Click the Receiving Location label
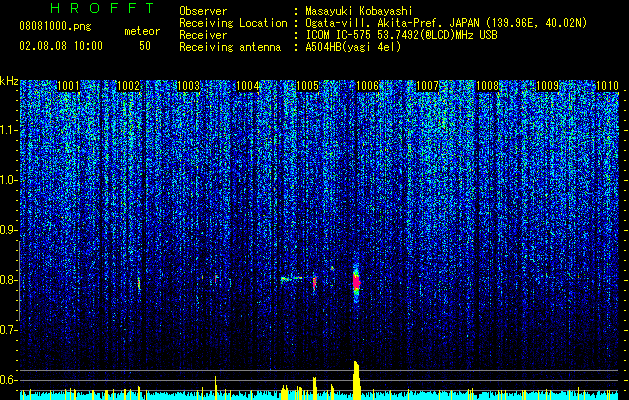 click(233, 23)
